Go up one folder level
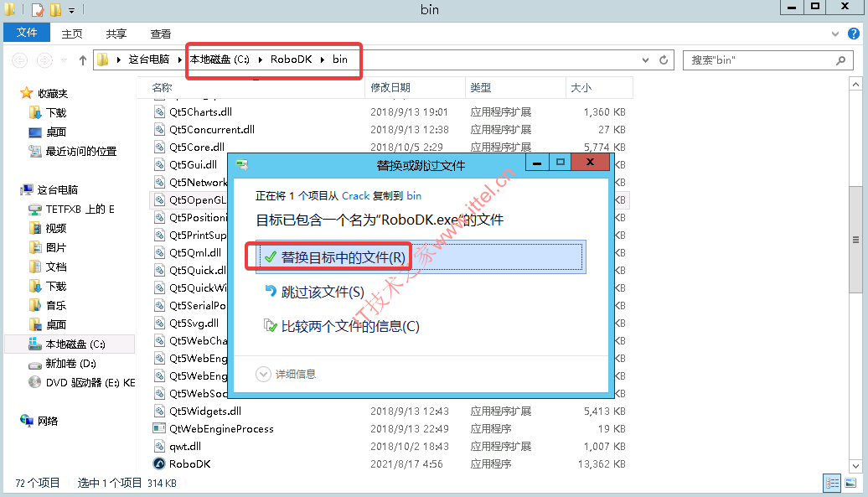868x497 pixels. pyautogui.click(x=82, y=60)
